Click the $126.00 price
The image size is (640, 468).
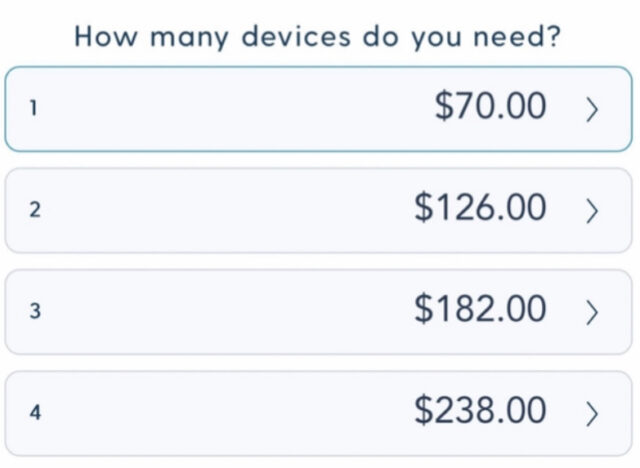click(x=480, y=207)
